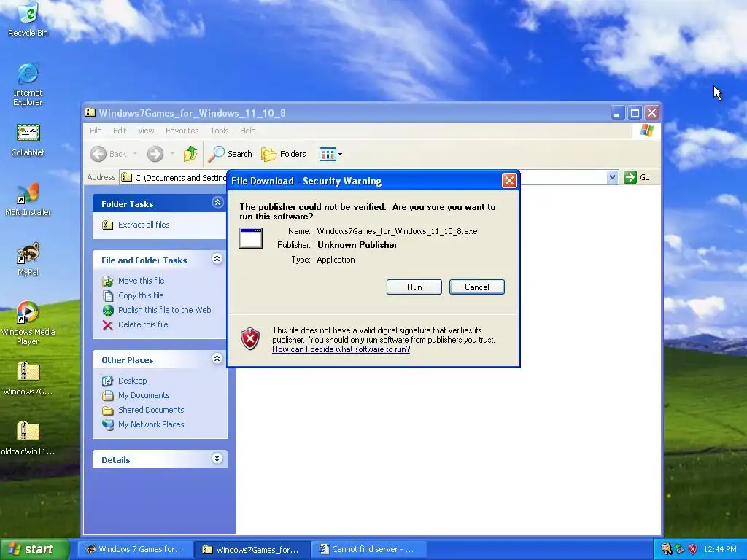Open the CollabNet desktop icon
This screenshot has width=747, height=560.
click(28, 140)
